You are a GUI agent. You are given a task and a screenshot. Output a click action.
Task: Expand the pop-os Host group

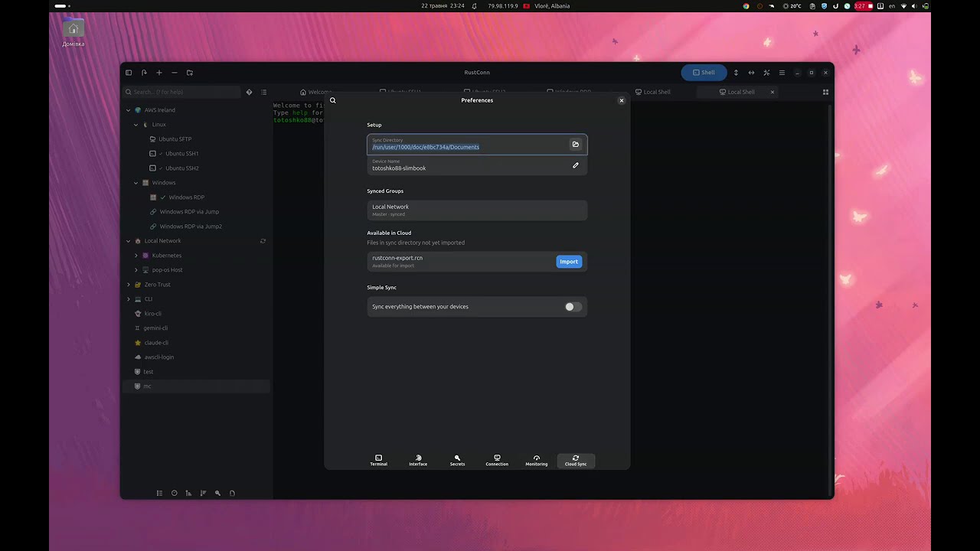136,270
